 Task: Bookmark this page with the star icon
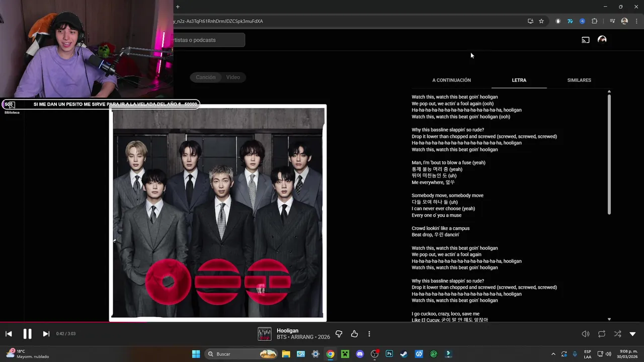pos(541,21)
